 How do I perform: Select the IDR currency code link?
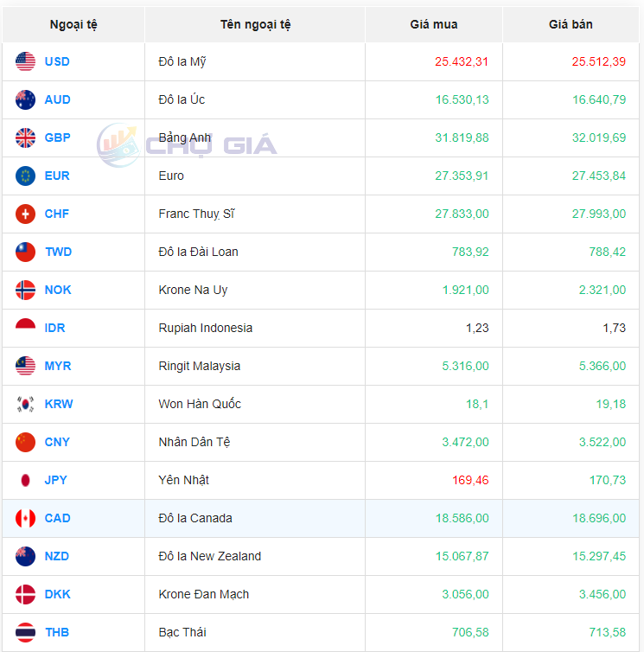coord(55,328)
